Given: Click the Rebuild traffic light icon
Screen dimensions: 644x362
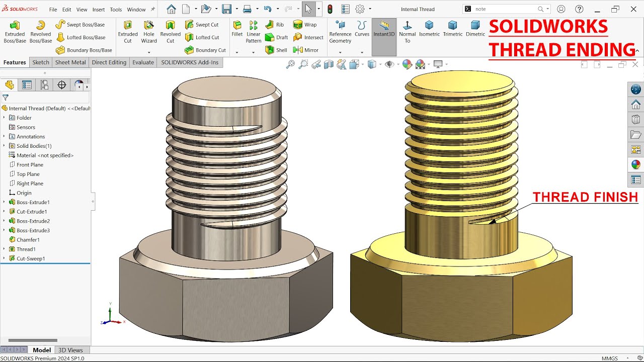Looking at the screenshot, I should 330,9.
